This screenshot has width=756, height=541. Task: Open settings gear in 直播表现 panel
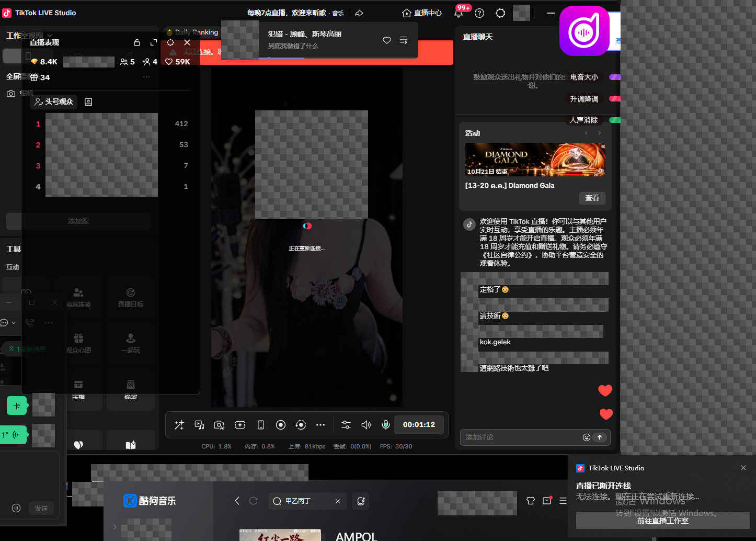[170, 42]
